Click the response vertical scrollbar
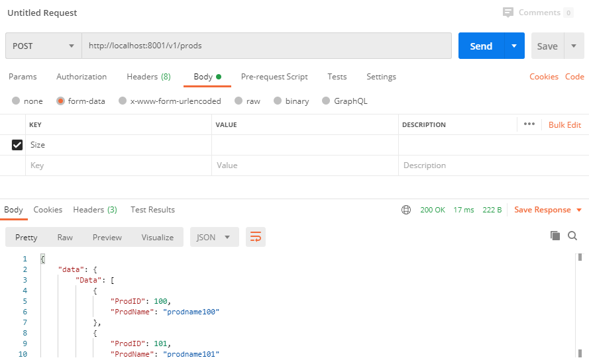Image resolution: width=589 pixels, height=364 pixels. (x=580, y=306)
